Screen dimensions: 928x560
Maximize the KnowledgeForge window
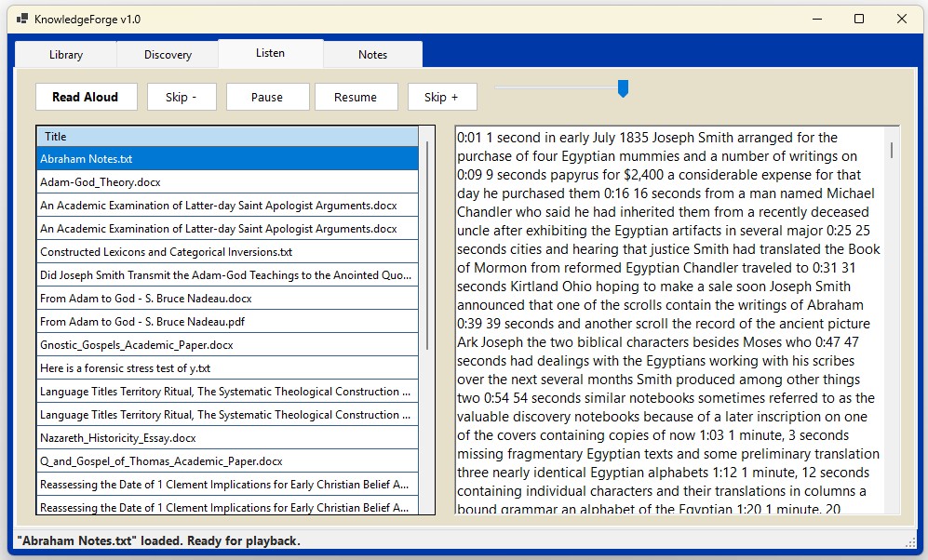coord(859,19)
